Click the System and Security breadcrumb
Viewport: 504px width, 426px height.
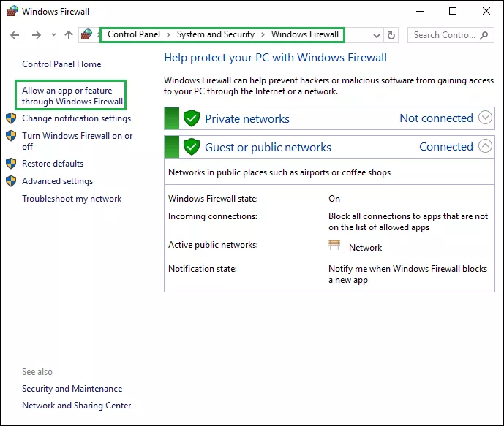click(216, 34)
